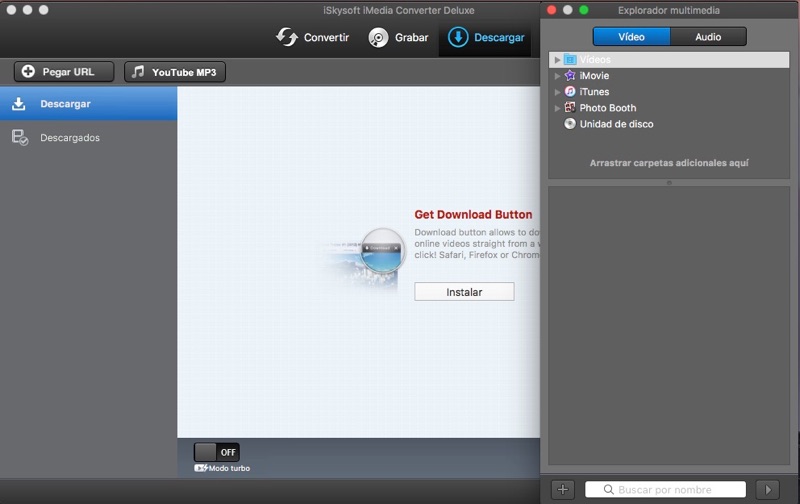
Task: Click the Descargados checklist icon
Action: coord(20,137)
